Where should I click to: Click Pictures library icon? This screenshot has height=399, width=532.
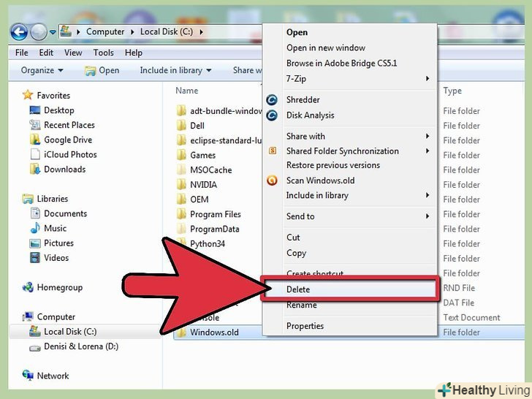(x=35, y=243)
